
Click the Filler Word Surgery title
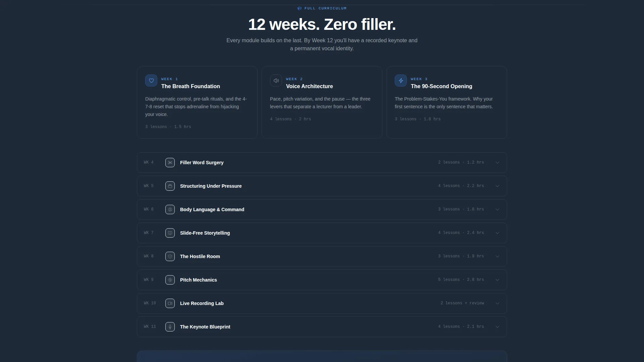coord(202,163)
